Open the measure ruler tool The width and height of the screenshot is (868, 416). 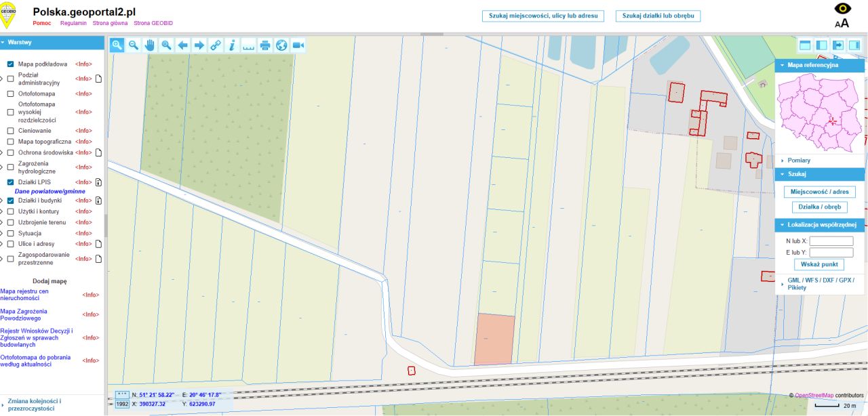tap(248, 45)
